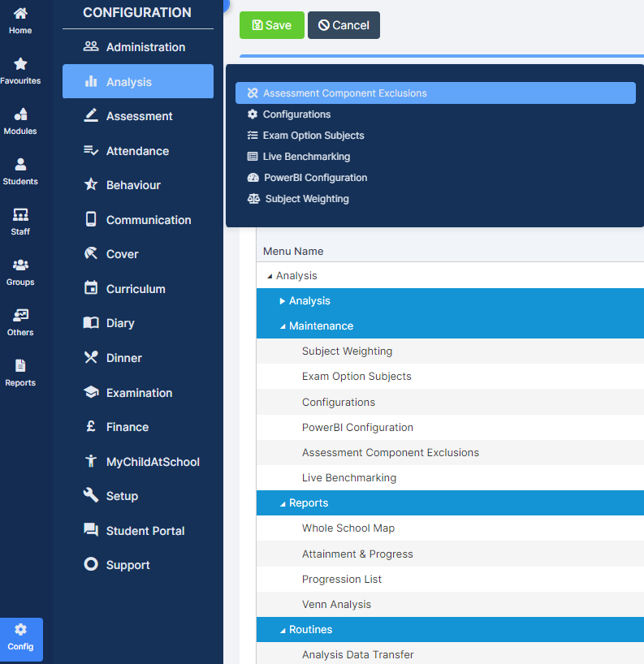
Task: Open the Reports document icon
Action: click(x=20, y=365)
